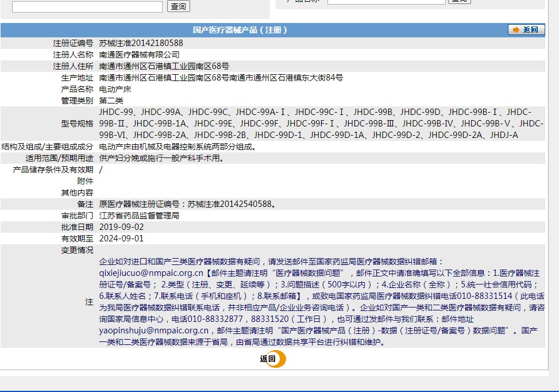
Task: Click the model specification list starting JHDC-99
Action: coord(321,124)
